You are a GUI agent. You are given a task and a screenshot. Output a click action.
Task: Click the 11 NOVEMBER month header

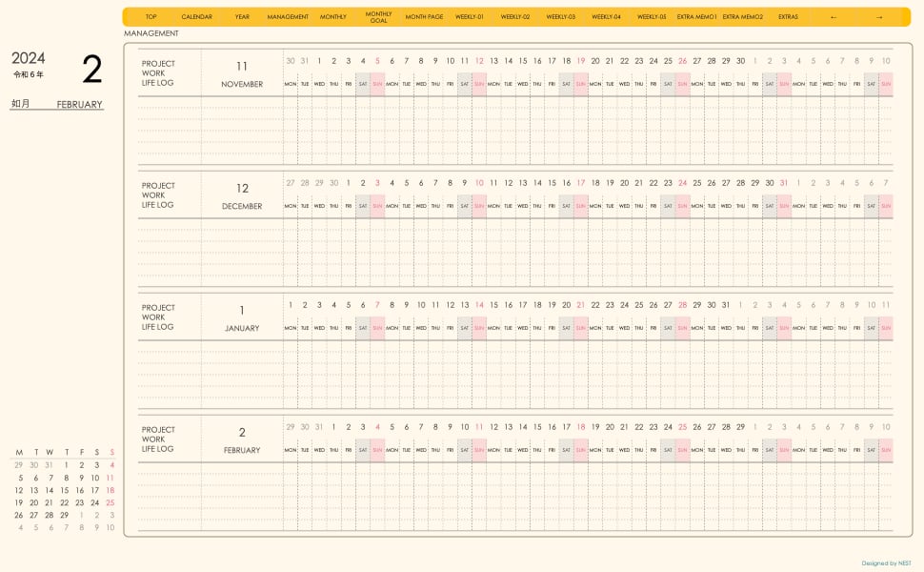click(242, 73)
